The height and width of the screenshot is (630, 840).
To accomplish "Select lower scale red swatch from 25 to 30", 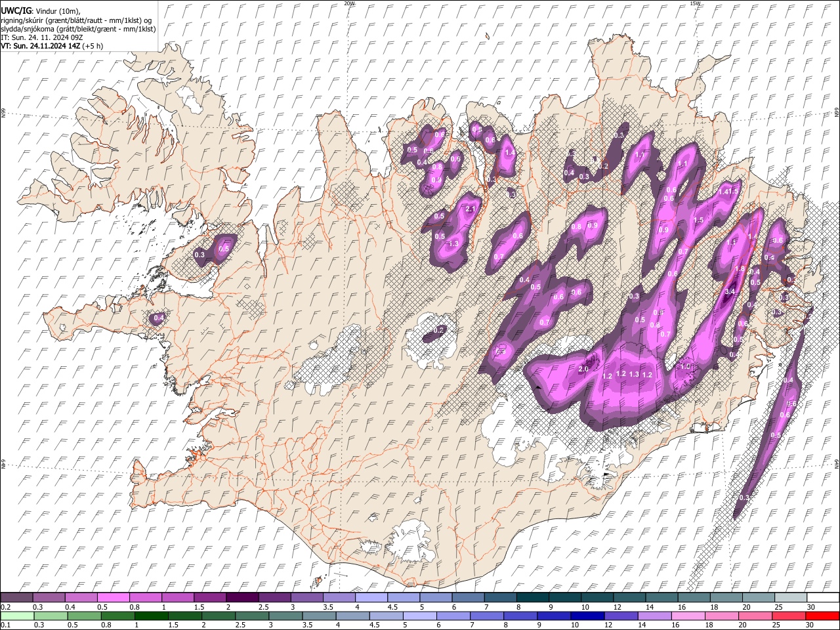I will coord(789,616).
